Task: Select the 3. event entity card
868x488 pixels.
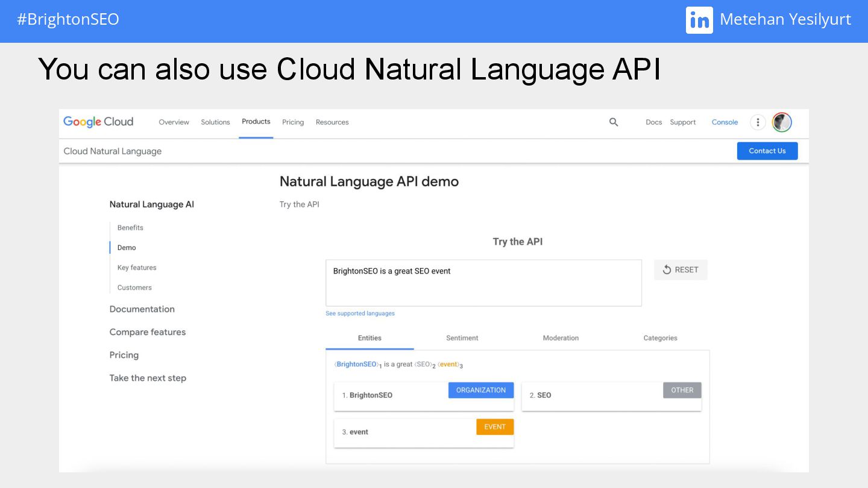Action: pyautogui.click(x=424, y=433)
